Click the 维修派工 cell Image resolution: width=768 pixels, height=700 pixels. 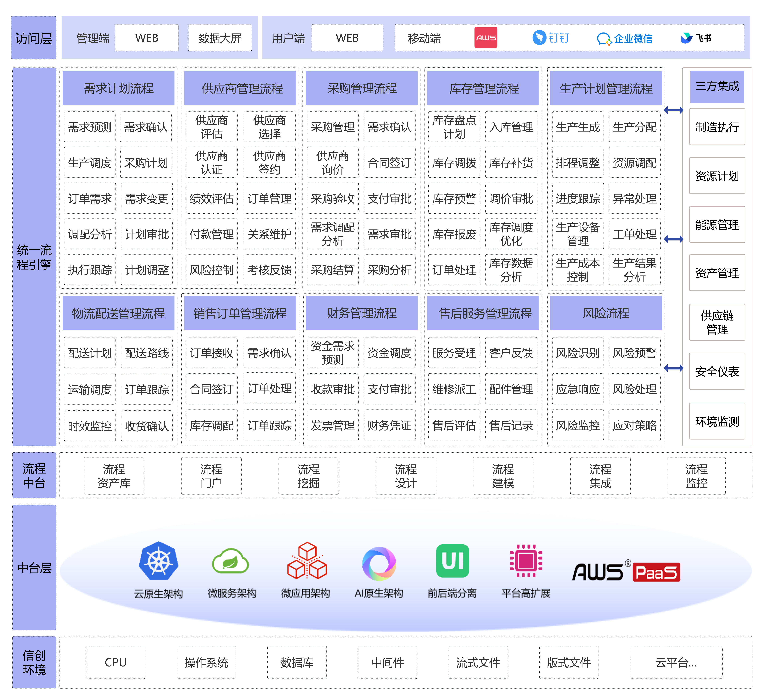[454, 389]
